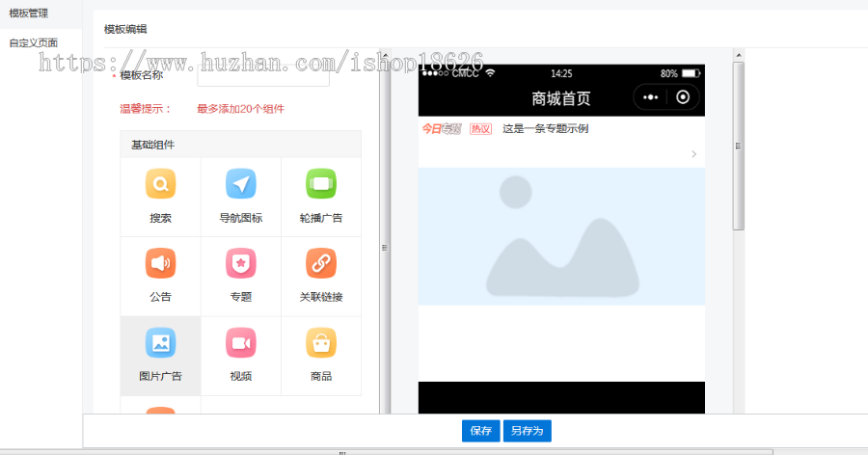Image resolution: width=868 pixels, height=455 pixels.
Task: Click the 模板编辑 page heading
Action: (x=125, y=29)
